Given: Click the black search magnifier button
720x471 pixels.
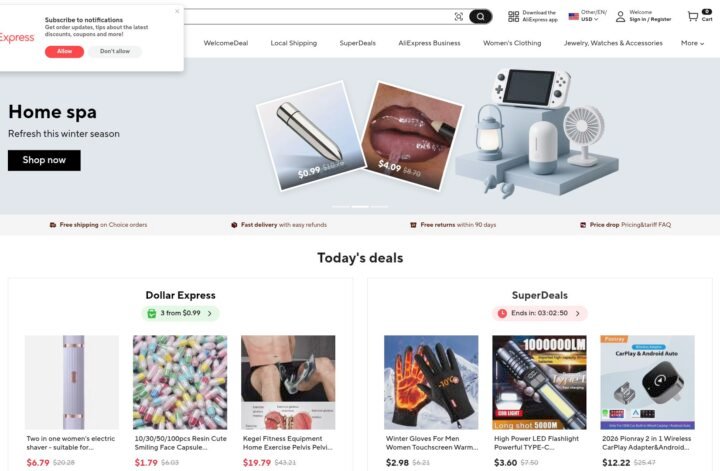Looking at the screenshot, I should point(480,17).
